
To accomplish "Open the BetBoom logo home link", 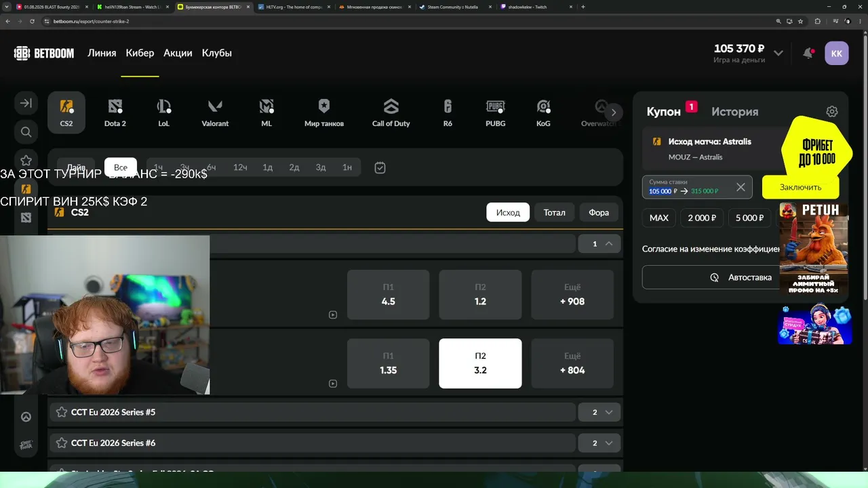I will (44, 54).
